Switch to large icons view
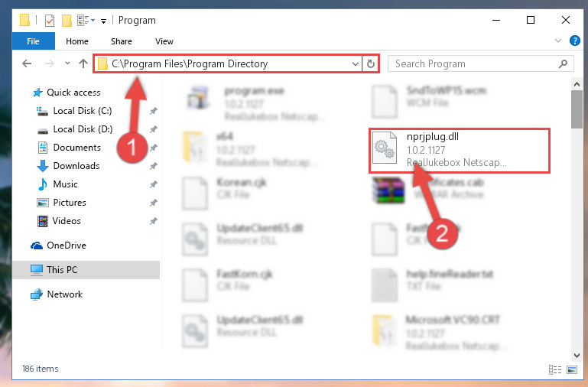This screenshot has height=387, width=588. tap(572, 369)
